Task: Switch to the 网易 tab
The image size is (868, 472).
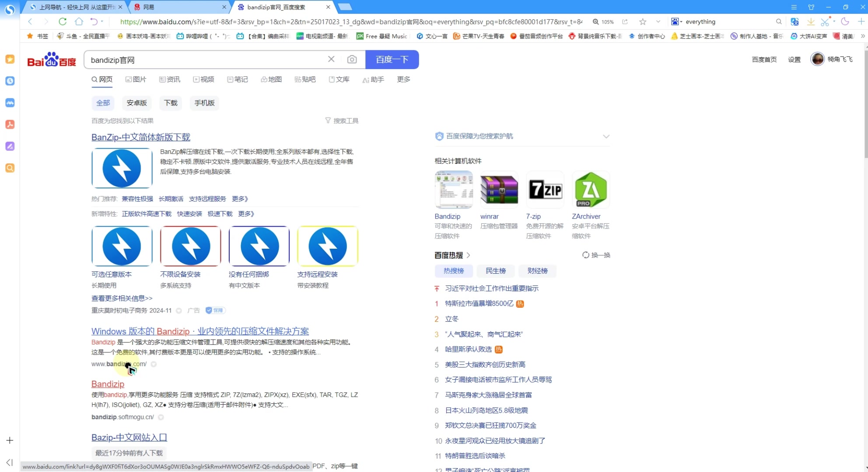Action: point(179,7)
